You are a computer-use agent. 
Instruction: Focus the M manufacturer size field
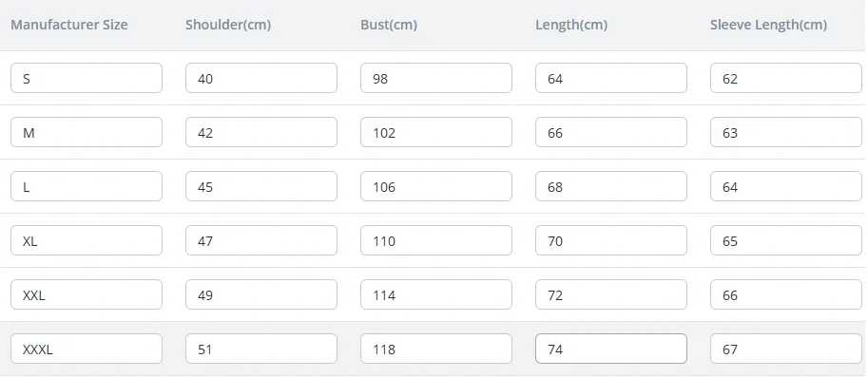[x=87, y=132]
